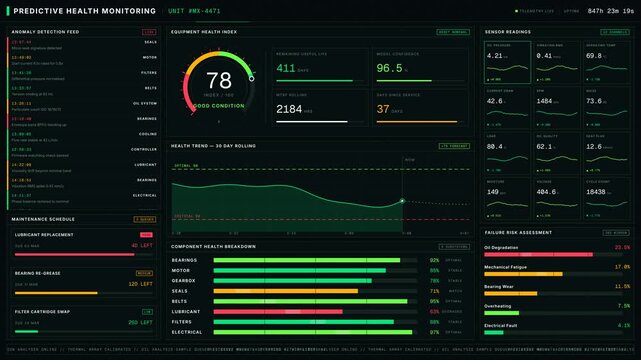
Task: Open the sensor card reading 73.6
Action: 606,107
